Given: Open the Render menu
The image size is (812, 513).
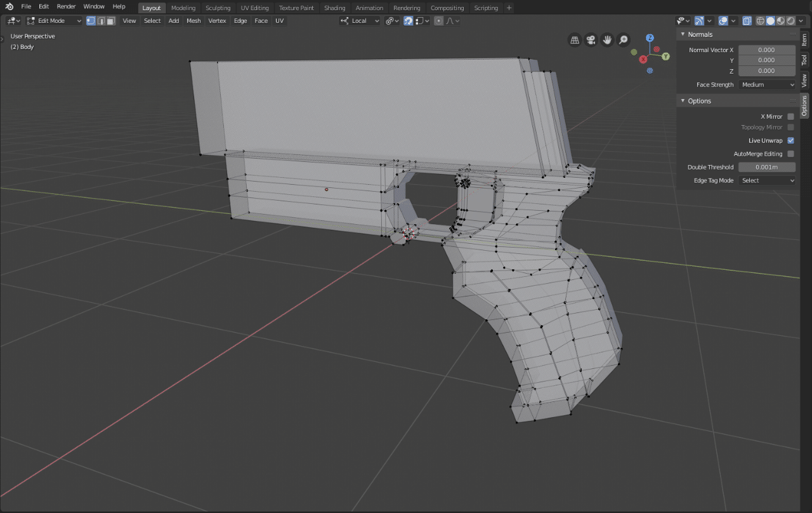Looking at the screenshot, I should (66, 6).
